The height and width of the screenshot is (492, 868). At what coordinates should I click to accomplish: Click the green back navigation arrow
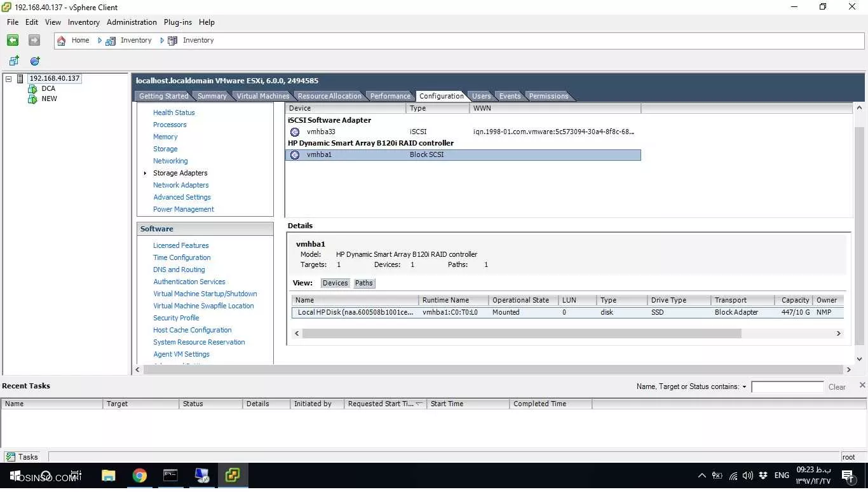[13, 40]
